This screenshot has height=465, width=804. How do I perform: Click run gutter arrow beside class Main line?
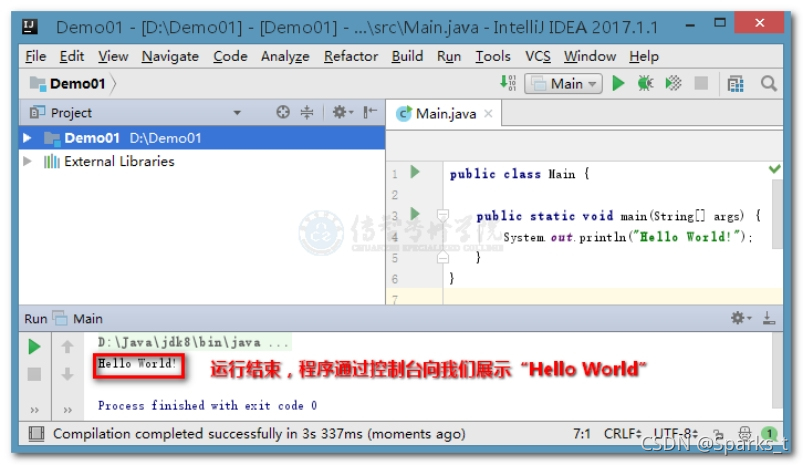click(x=415, y=172)
